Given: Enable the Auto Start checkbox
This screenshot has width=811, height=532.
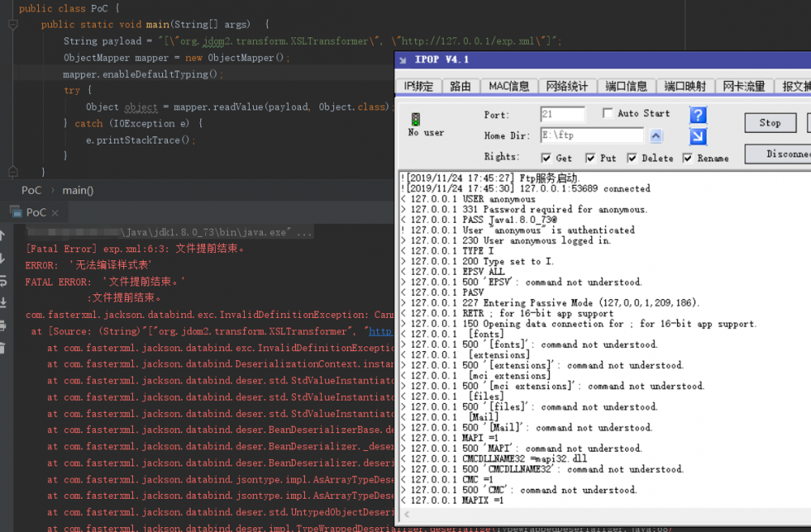Looking at the screenshot, I should (x=607, y=114).
